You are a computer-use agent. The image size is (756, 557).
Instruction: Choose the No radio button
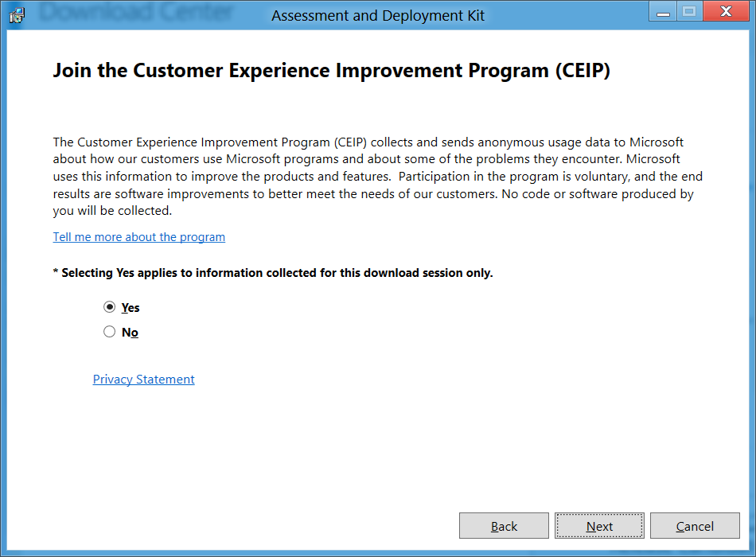coord(110,332)
